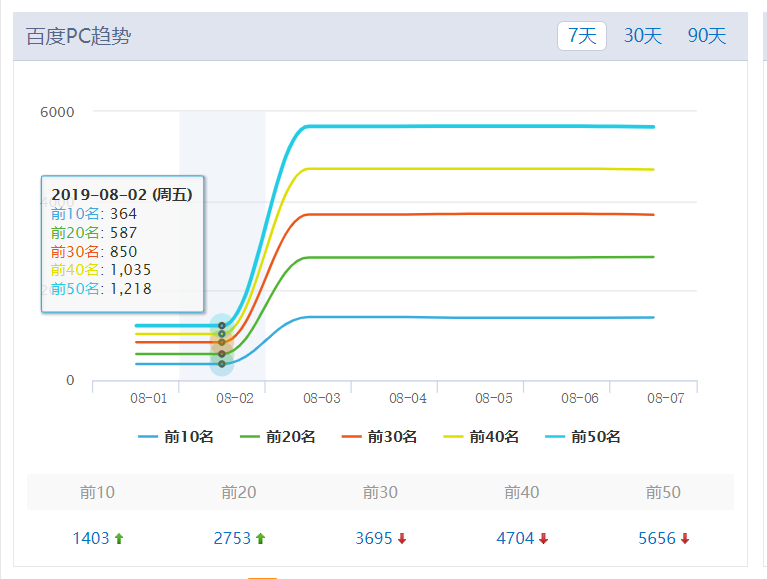Toggle the 前10名 legend series
Image resolution: width=767 pixels, height=579 pixels.
pyautogui.click(x=176, y=437)
